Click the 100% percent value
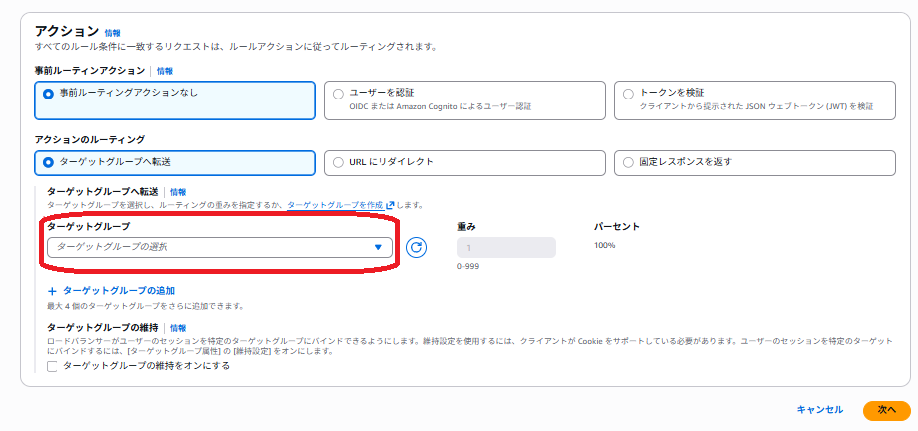The width and height of the screenshot is (918, 431). 604,245
